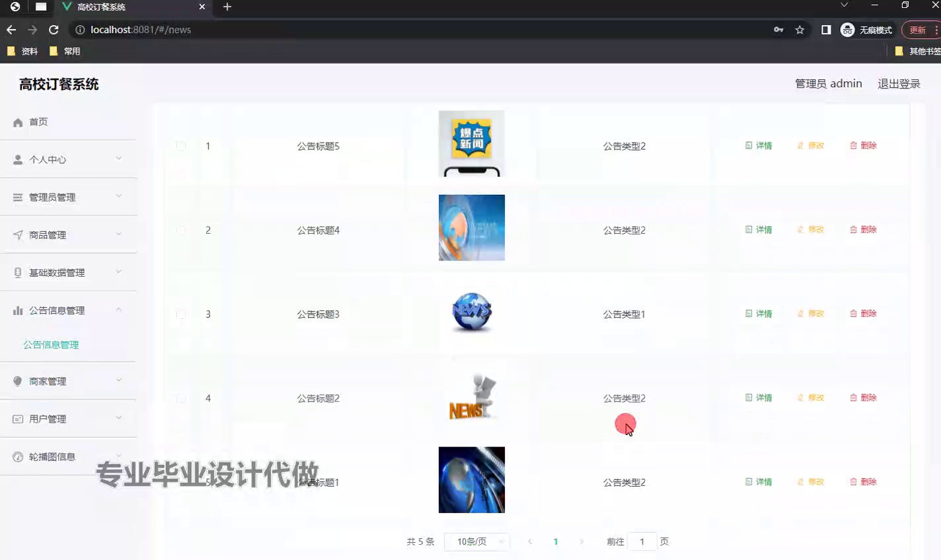Expand the 个人中心 sidebar menu
The height and width of the screenshot is (560, 941).
click(68, 159)
